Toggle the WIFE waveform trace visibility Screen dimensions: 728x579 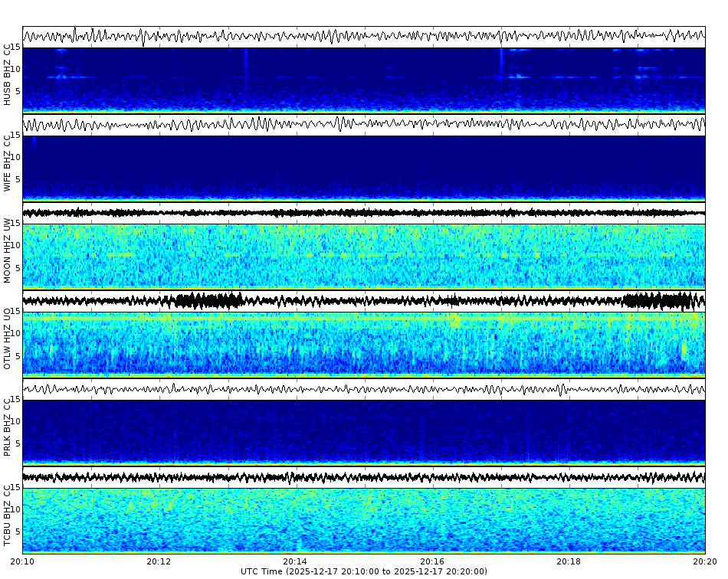pyautogui.click(x=364, y=123)
